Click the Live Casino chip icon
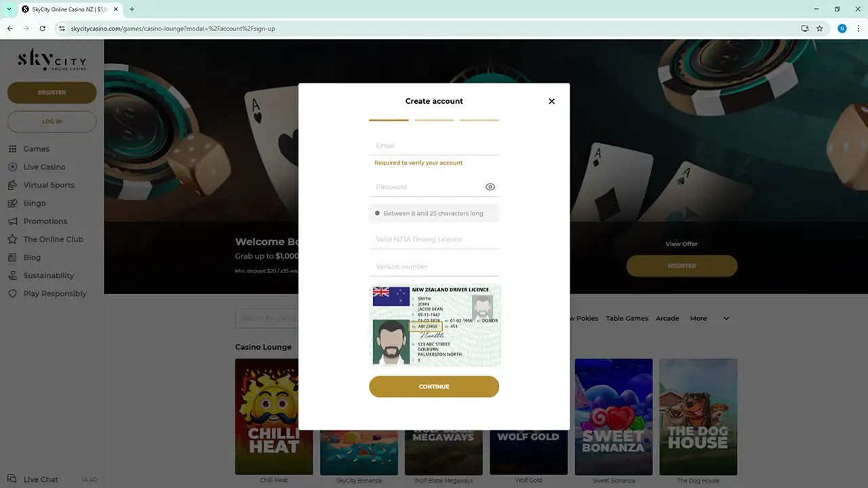 12,167
